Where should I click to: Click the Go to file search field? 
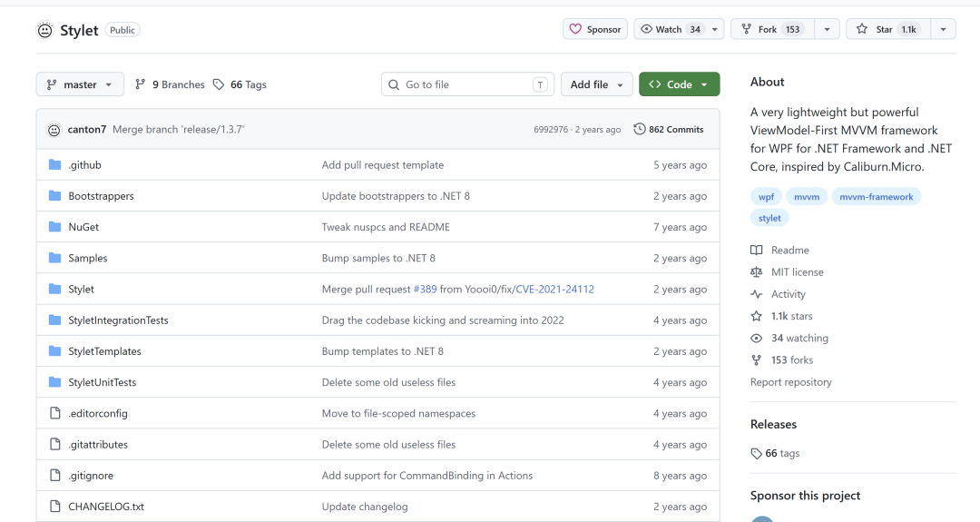click(x=467, y=84)
